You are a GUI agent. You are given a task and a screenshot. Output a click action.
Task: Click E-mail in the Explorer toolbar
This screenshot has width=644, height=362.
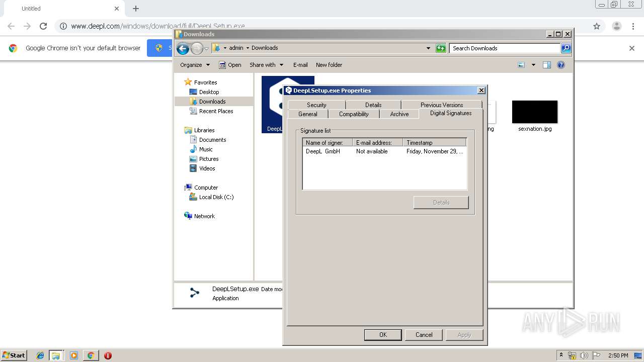point(300,65)
